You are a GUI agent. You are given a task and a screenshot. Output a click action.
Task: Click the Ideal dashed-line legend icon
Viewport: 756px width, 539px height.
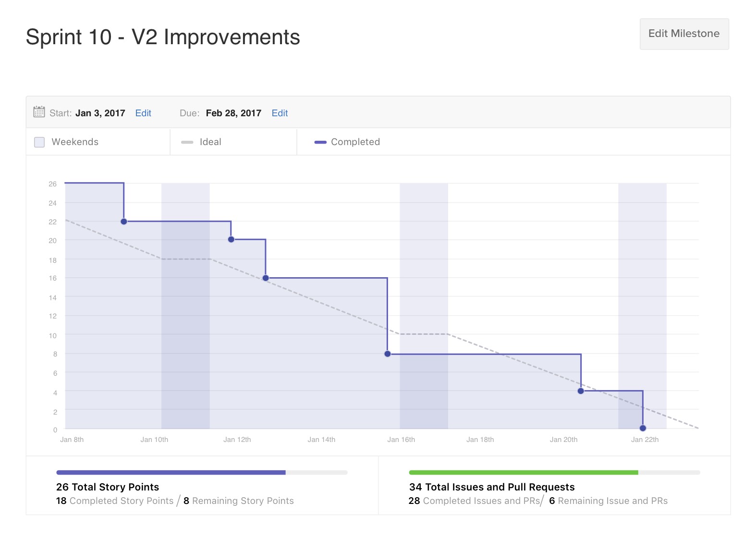pyautogui.click(x=187, y=142)
